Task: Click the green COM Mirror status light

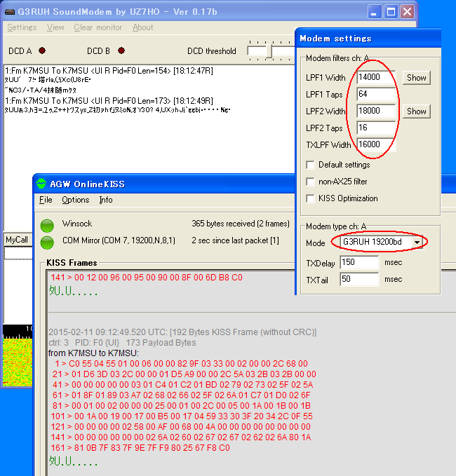Action: click(x=47, y=243)
